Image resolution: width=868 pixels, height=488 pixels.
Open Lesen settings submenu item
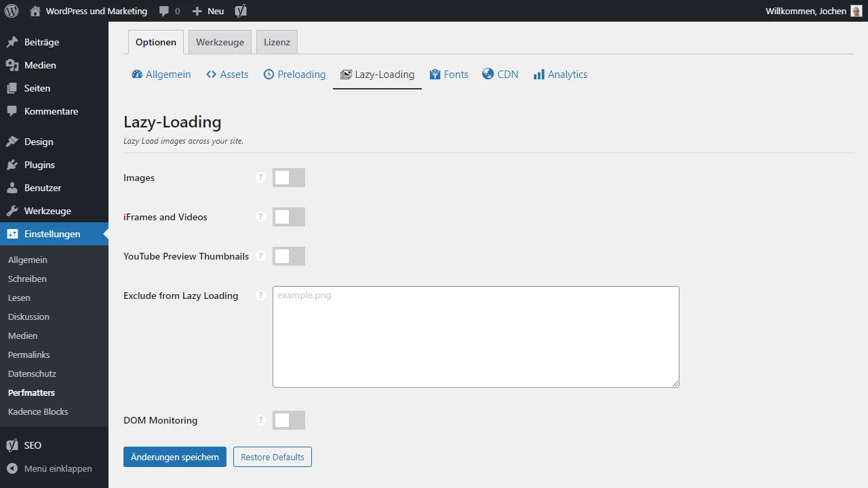(x=19, y=298)
